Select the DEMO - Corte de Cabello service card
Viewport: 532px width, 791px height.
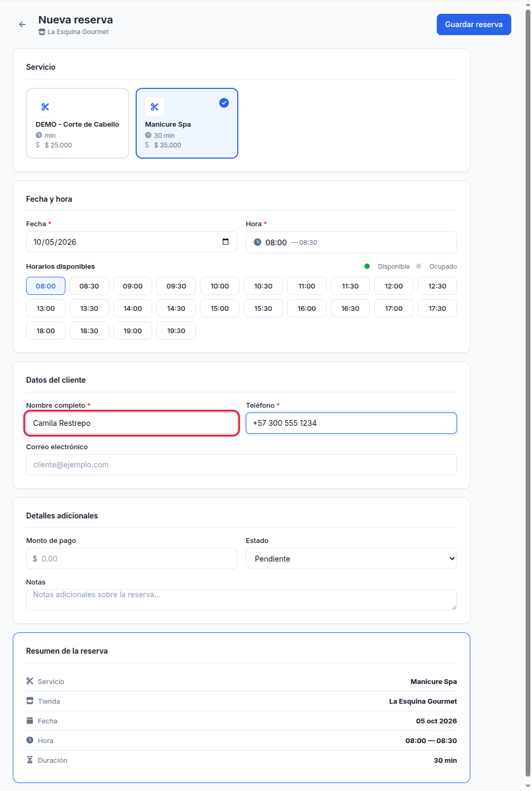(x=78, y=123)
